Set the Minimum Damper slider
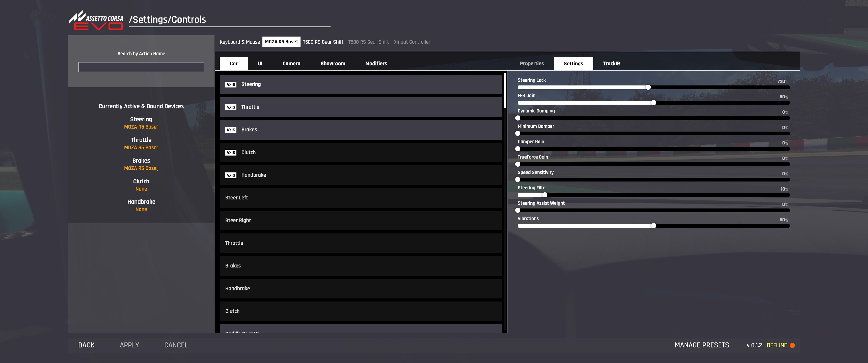The image size is (868, 363). (653, 133)
